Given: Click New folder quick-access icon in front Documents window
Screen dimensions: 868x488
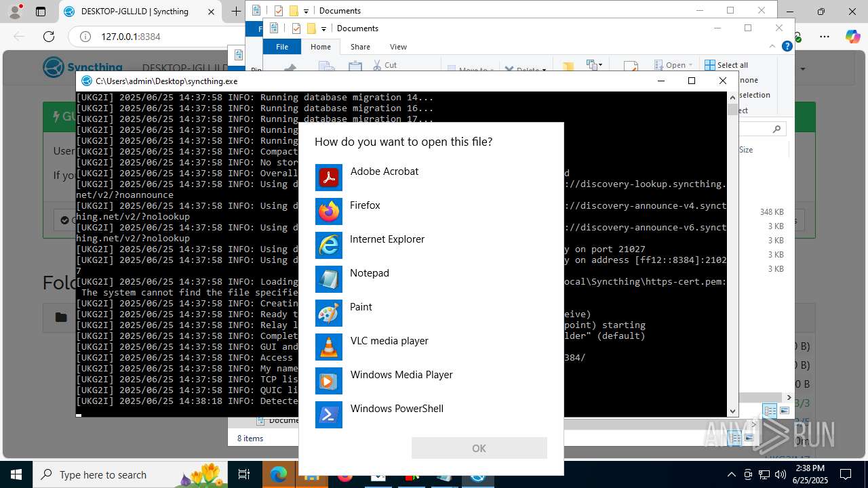Looking at the screenshot, I should pyautogui.click(x=311, y=28).
